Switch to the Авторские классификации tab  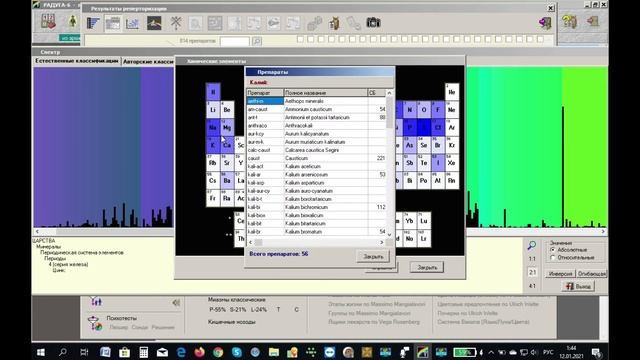148,62
